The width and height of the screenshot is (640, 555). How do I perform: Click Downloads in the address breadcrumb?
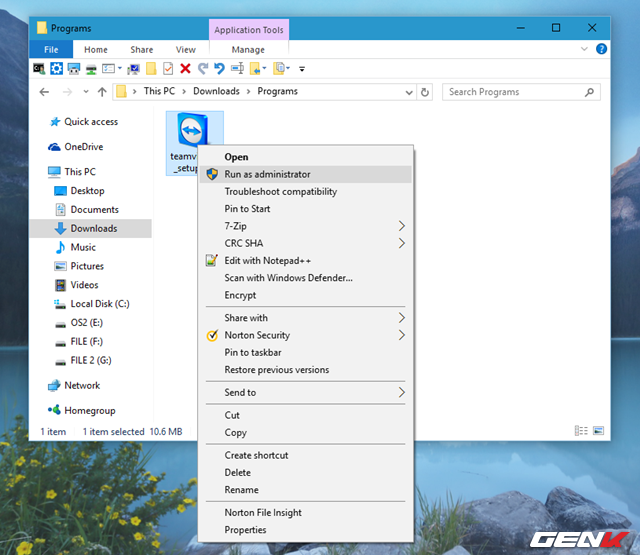point(216,92)
